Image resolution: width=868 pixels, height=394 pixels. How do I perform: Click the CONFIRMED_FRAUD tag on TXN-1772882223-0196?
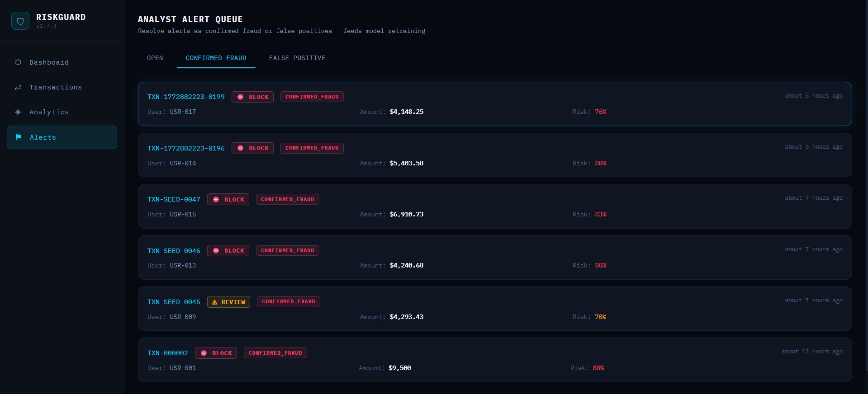click(x=312, y=148)
